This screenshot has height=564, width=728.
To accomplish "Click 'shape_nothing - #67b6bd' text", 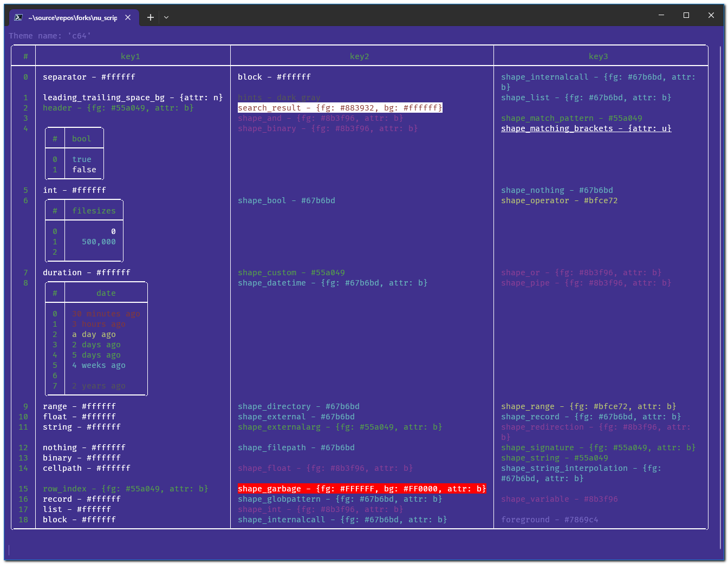I will 557,190.
